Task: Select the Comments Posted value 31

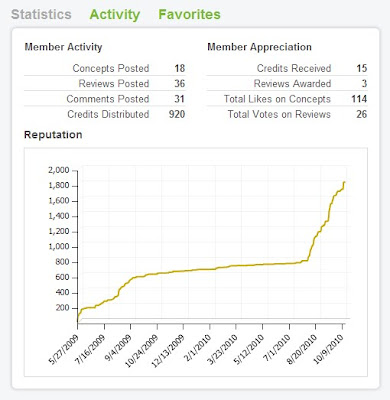Action: (x=179, y=99)
